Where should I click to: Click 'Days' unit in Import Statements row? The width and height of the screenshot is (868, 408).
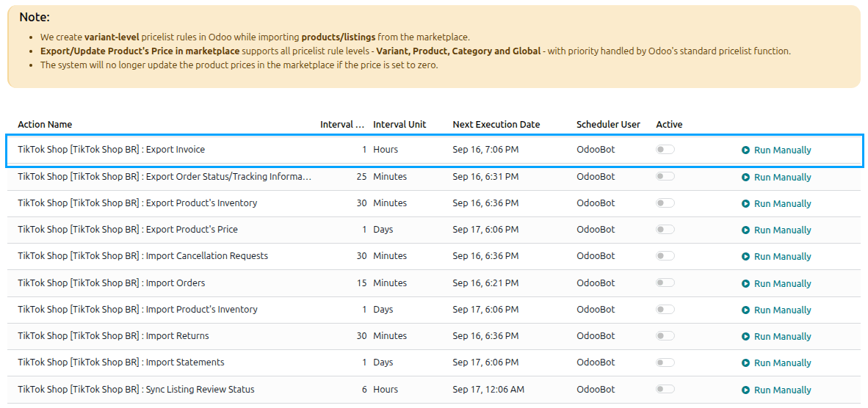coord(383,363)
